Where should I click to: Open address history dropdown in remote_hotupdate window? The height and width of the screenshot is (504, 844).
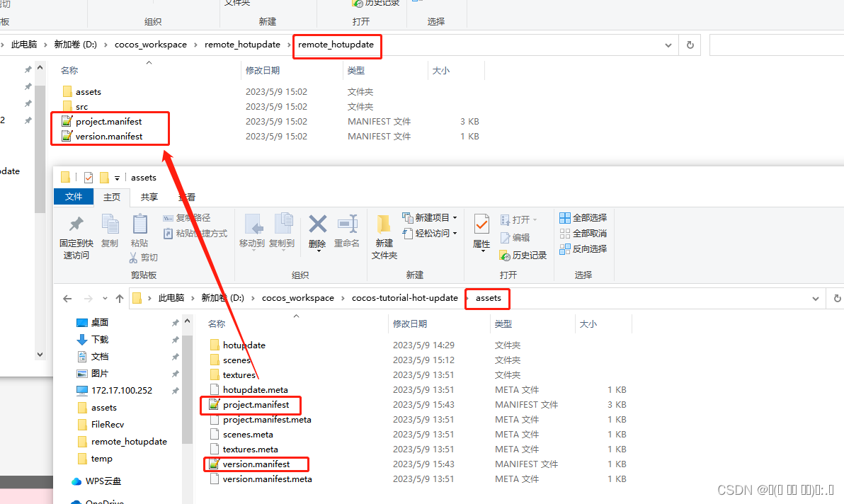pos(668,45)
